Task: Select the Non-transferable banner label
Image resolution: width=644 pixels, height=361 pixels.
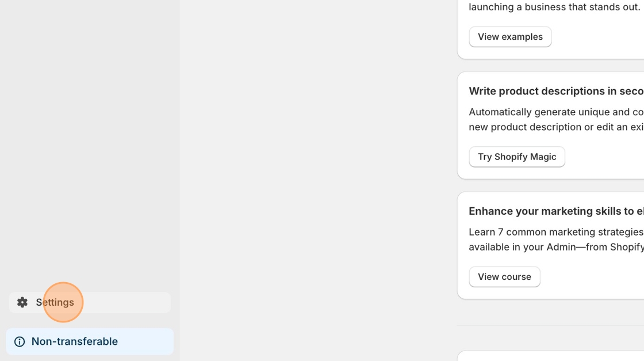Action: point(75,341)
